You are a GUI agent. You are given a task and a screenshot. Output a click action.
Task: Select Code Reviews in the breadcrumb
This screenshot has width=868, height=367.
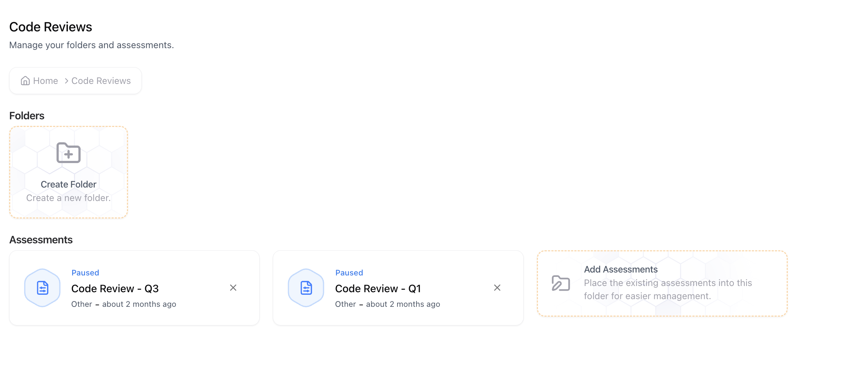coord(101,80)
